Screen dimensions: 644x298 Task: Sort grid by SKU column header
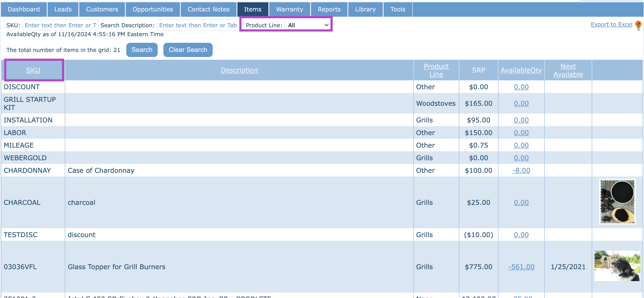(x=33, y=70)
